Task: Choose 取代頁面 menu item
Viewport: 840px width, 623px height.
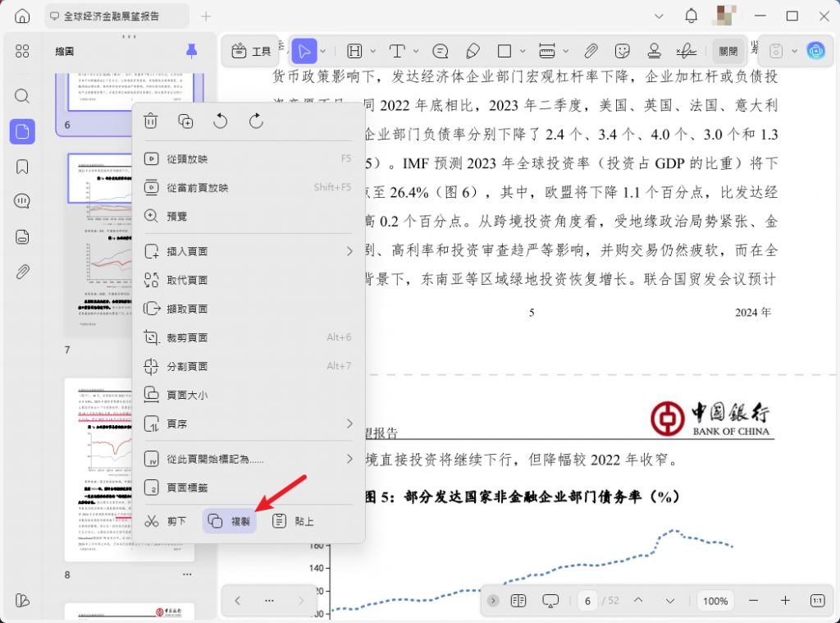Action: (x=248, y=280)
